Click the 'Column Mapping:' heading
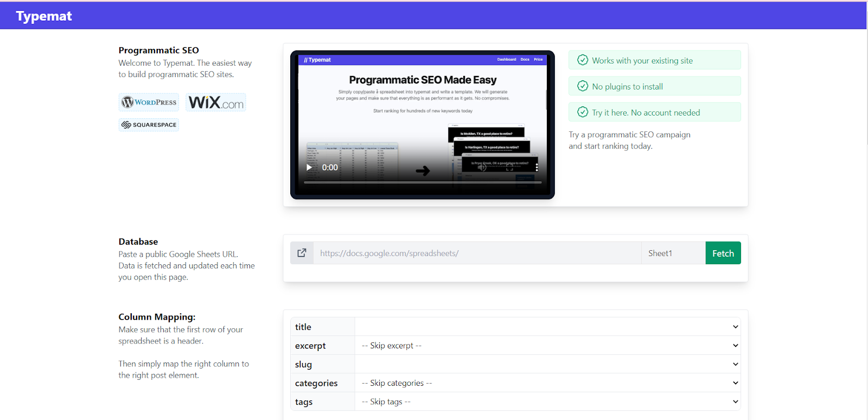 (157, 317)
